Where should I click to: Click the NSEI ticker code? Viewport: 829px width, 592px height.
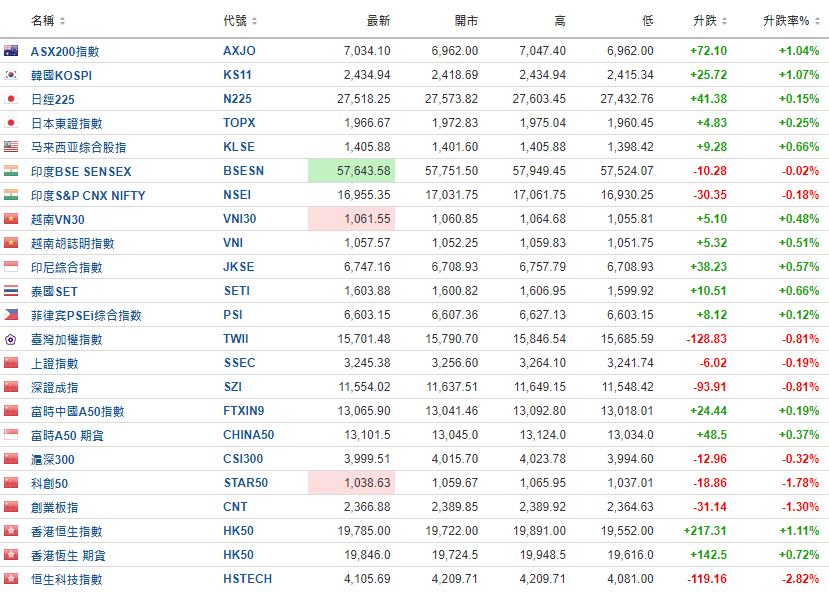point(237,195)
